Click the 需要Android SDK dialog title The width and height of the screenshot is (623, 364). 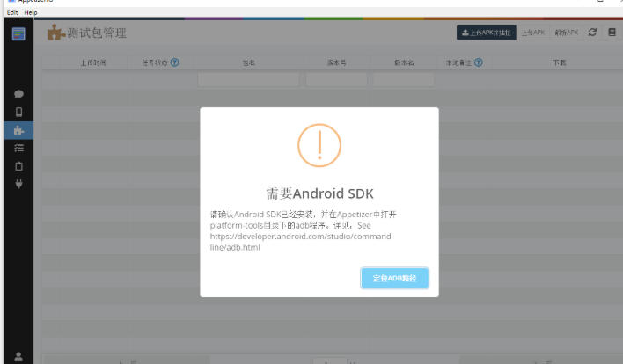pyautogui.click(x=319, y=193)
